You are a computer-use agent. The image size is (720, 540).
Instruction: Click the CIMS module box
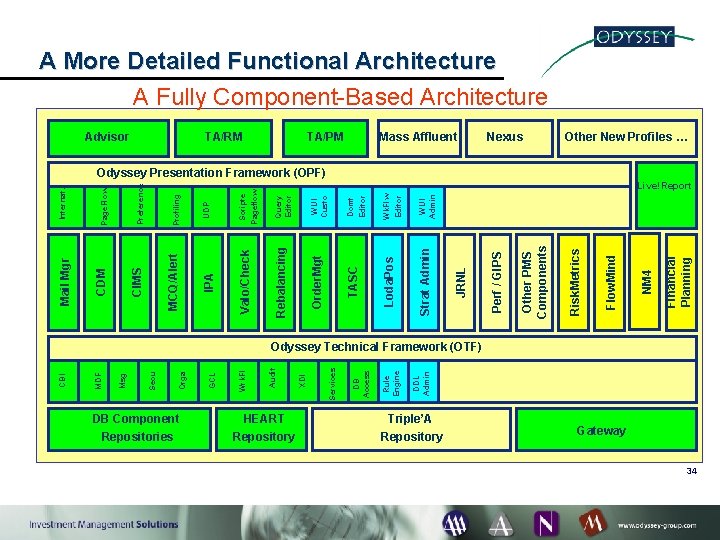pos(135,282)
